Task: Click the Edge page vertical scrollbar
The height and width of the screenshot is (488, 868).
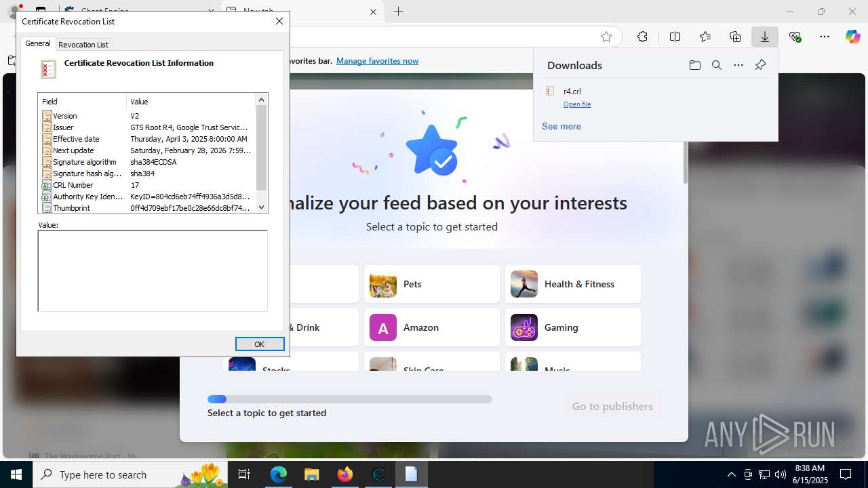Action: [686, 163]
